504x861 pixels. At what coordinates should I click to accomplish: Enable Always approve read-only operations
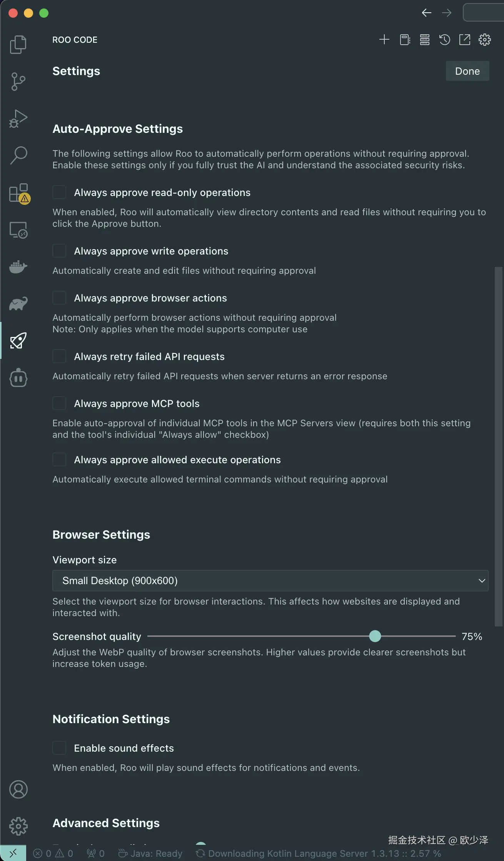pos(59,192)
